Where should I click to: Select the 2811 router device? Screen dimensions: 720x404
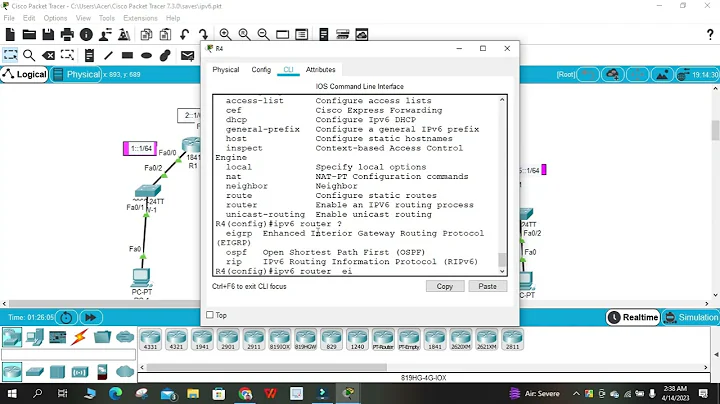(x=512, y=340)
